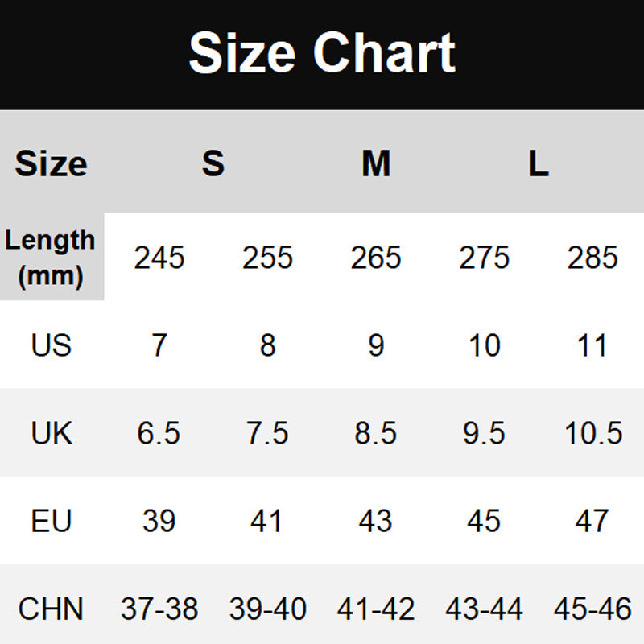Viewport: 644px width, 644px height.
Task: Choose UK size 10.5 cell
Action: (x=592, y=433)
